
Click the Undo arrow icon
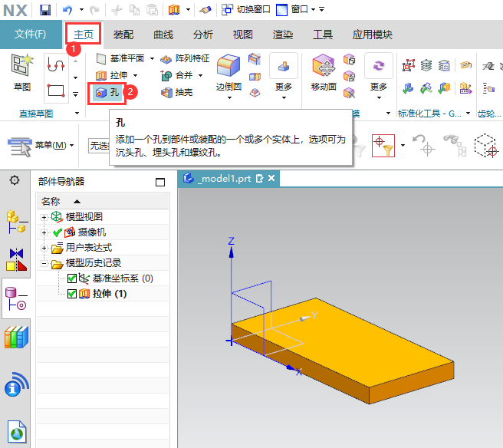(x=67, y=10)
